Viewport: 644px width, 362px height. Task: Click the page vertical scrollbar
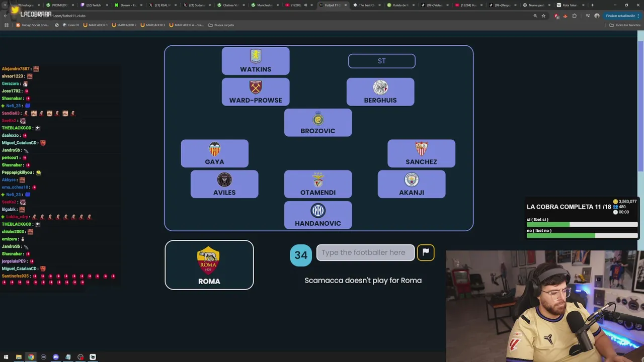(x=640, y=106)
